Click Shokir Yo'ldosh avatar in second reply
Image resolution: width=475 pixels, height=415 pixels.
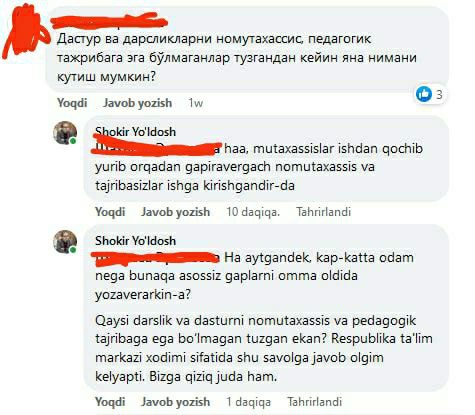(65, 241)
